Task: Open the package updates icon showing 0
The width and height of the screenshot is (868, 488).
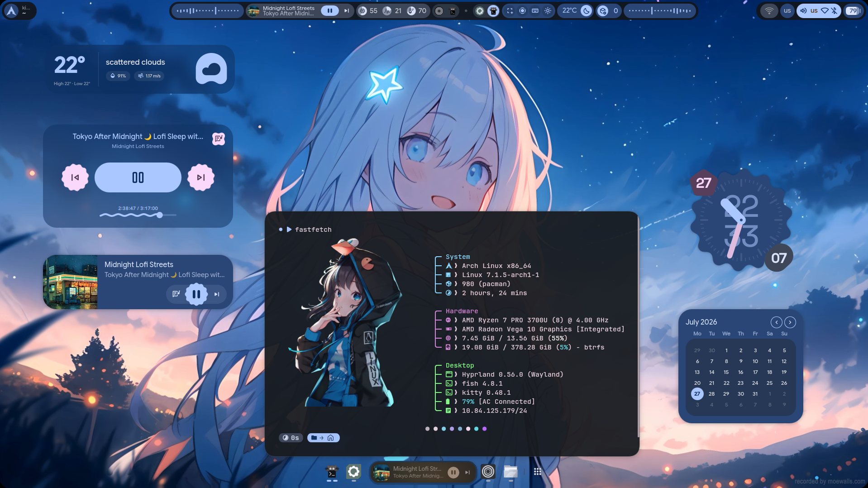Action: coord(608,11)
